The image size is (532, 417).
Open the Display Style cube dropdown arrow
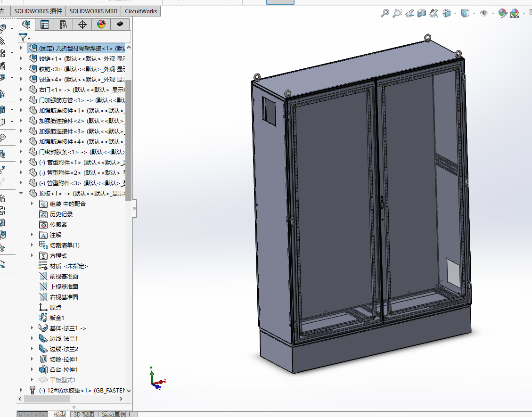474,14
